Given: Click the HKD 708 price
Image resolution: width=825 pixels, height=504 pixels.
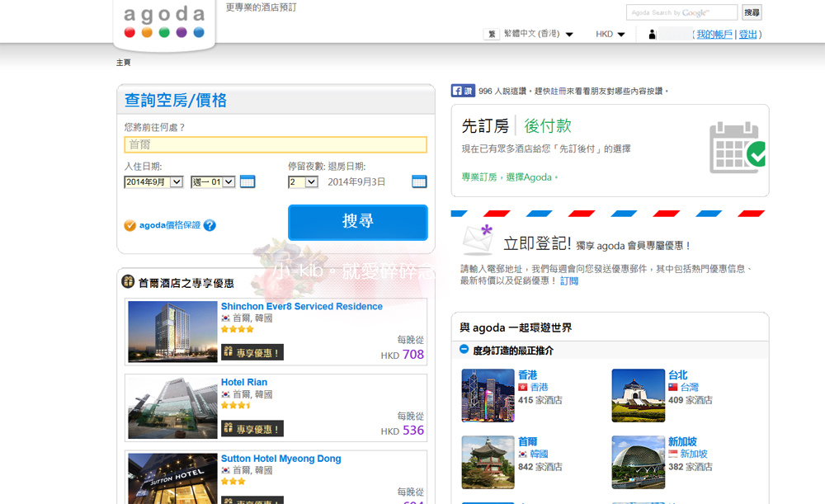Looking at the screenshot, I should coord(403,355).
